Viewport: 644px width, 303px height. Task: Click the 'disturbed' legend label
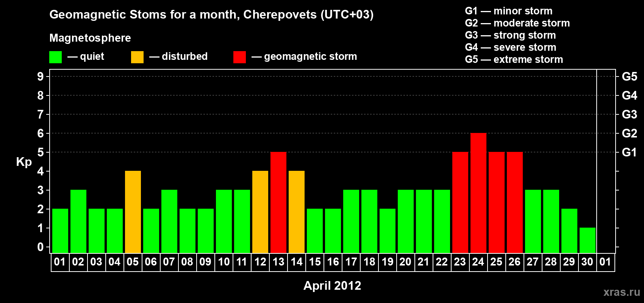(184, 56)
